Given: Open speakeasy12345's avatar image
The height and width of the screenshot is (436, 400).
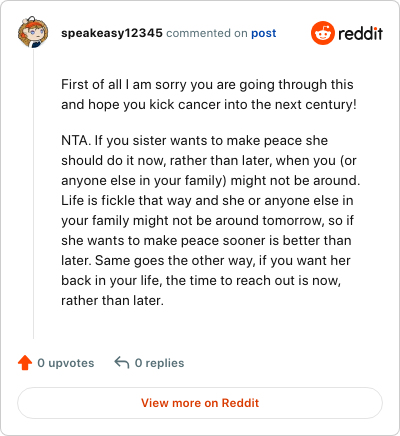Looking at the screenshot, I should [33, 32].
